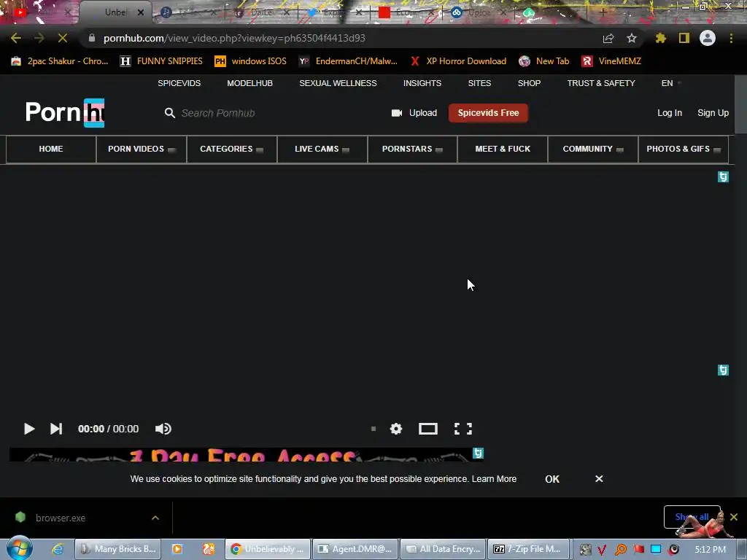
Task: Click the site logo
Action: coord(65,113)
